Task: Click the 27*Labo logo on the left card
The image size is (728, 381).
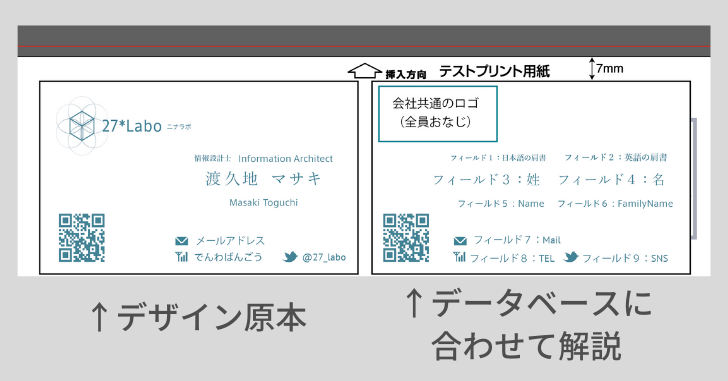Action: (x=109, y=126)
